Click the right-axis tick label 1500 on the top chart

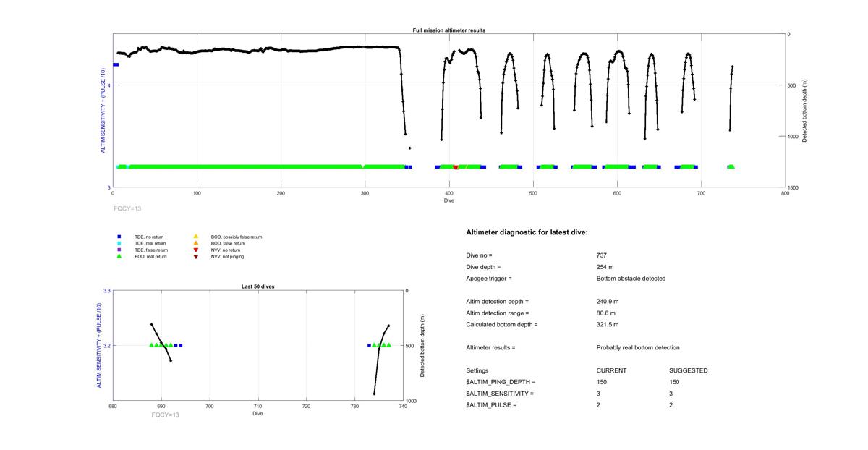click(x=794, y=187)
